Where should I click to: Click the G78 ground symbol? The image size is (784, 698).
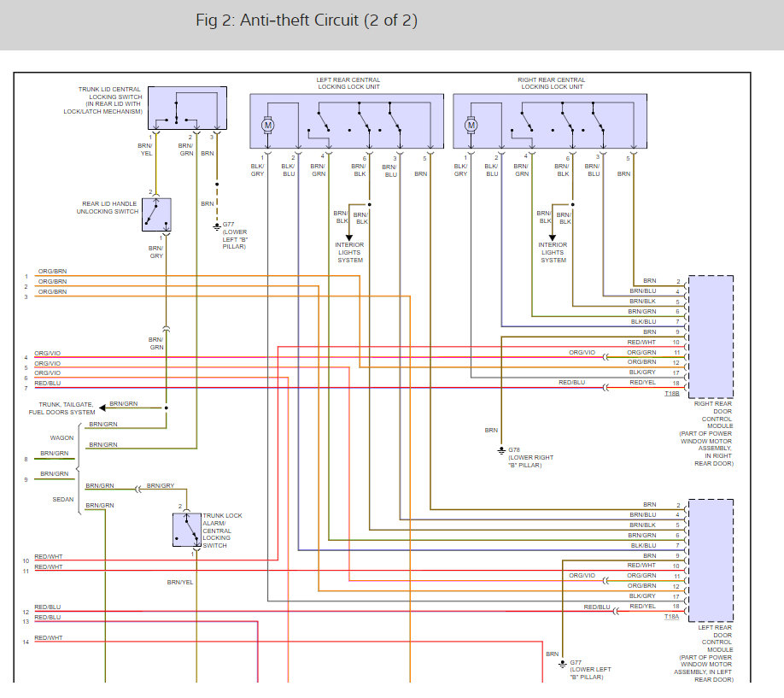point(501,451)
